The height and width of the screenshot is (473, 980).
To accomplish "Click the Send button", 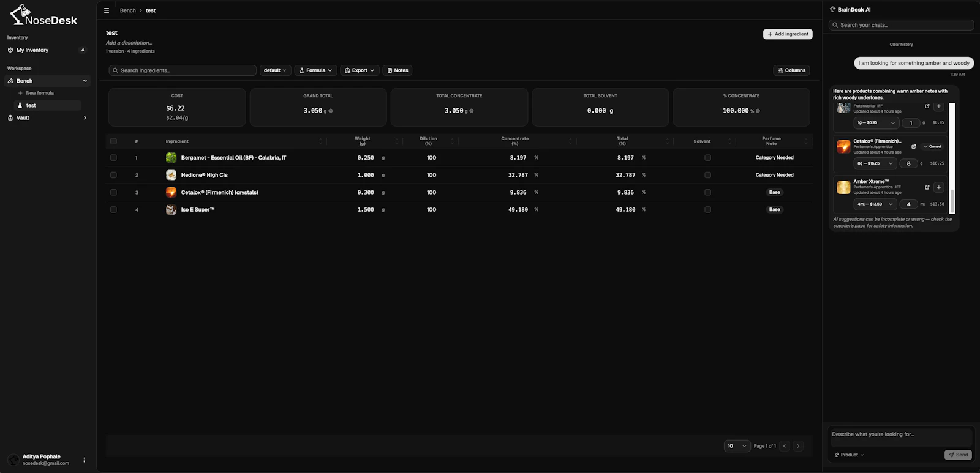I will tap(958, 455).
